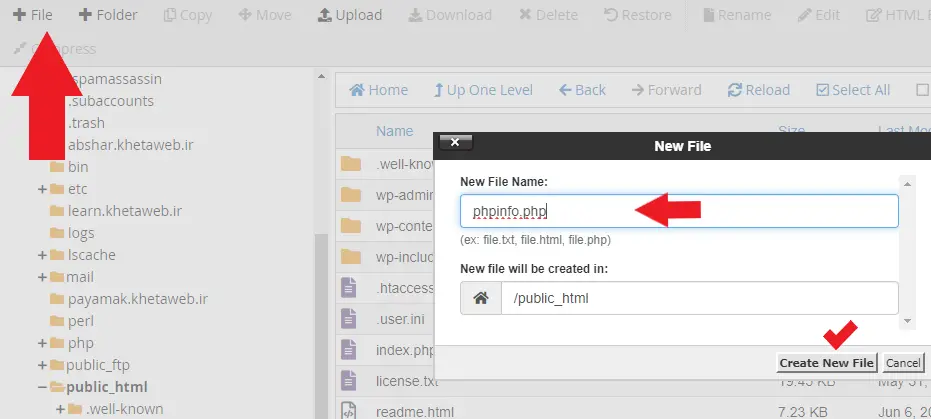Select the perl folder in tree
Viewport: 931px width, 419px height.
tap(81, 321)
